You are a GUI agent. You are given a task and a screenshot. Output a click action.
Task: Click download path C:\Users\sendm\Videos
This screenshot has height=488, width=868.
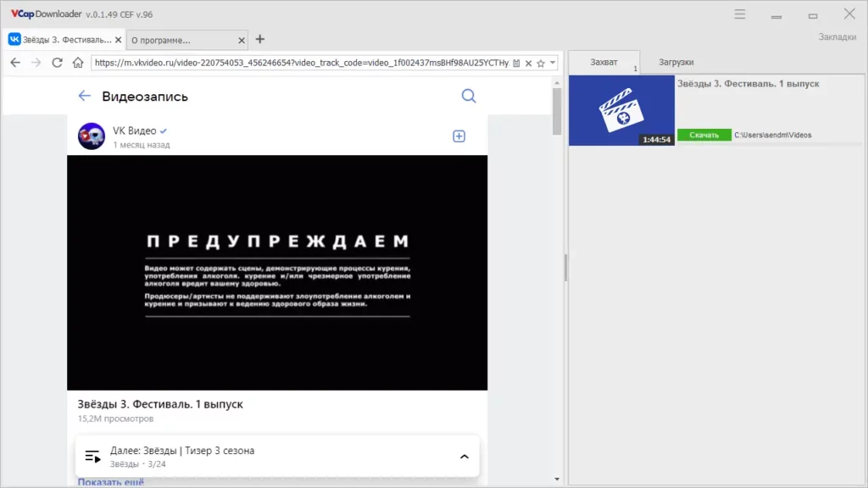pos(773,135)
